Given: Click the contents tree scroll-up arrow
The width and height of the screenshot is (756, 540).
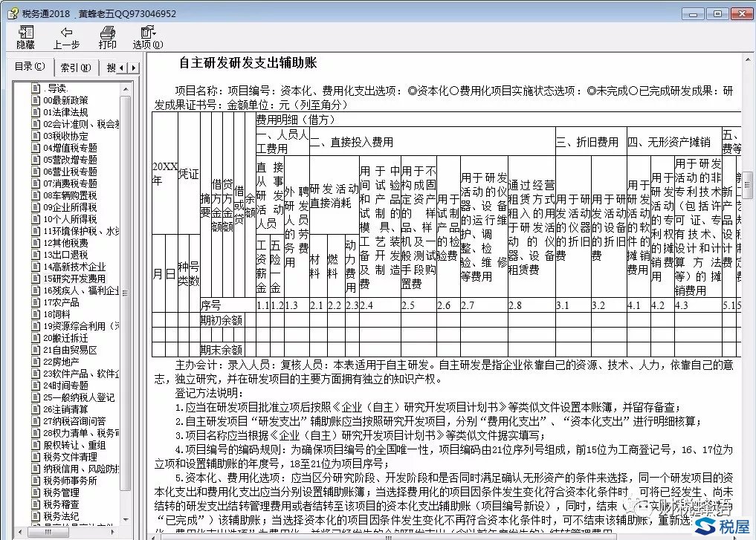Looking at the screenshot, I should [x=126, y=89].
